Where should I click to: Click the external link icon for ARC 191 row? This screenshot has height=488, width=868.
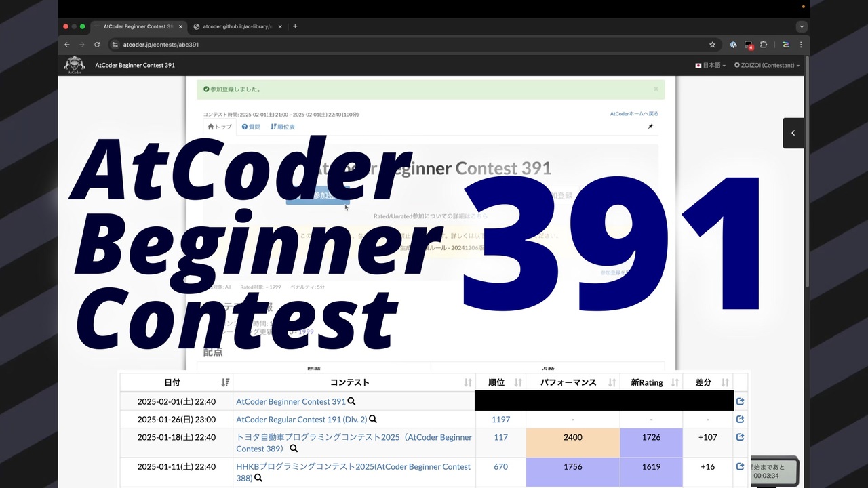coord(740,419)
